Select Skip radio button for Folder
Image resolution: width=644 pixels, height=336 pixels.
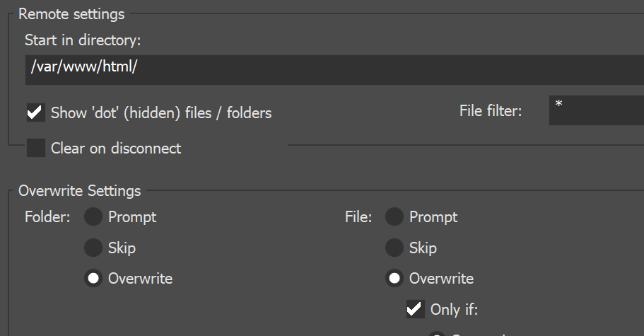coord(93,248)
